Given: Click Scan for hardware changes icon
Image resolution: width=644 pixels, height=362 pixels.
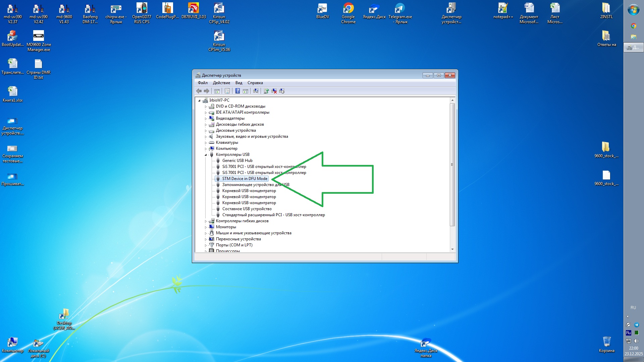Looking at the screenshot, I should (256, 91).
